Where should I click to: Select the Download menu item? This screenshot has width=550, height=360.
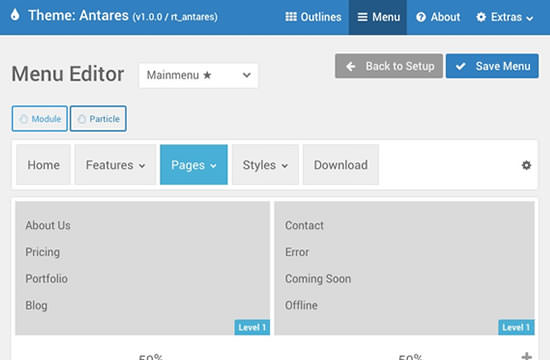pyautogui.click(x=341, y=165)
